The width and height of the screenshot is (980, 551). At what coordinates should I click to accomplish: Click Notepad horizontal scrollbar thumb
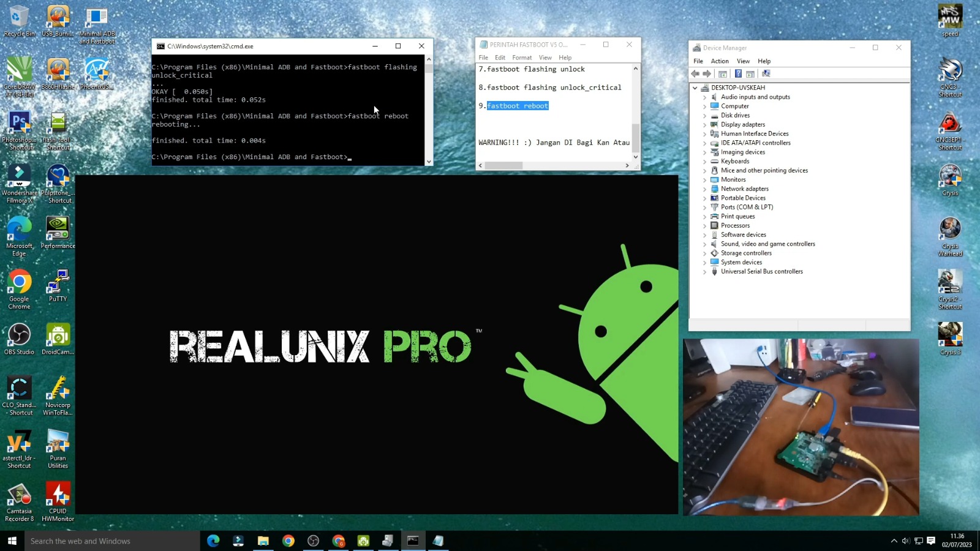(x=504, y=165)
